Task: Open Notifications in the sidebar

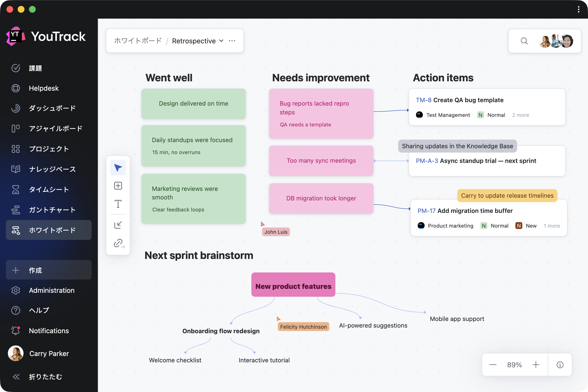Action: [x=49, y=331]
